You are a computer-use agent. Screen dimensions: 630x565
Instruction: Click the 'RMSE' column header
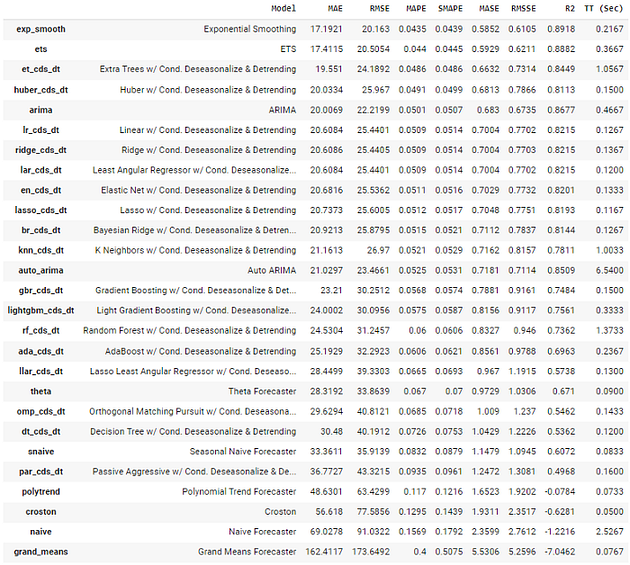tap(379, 8)
